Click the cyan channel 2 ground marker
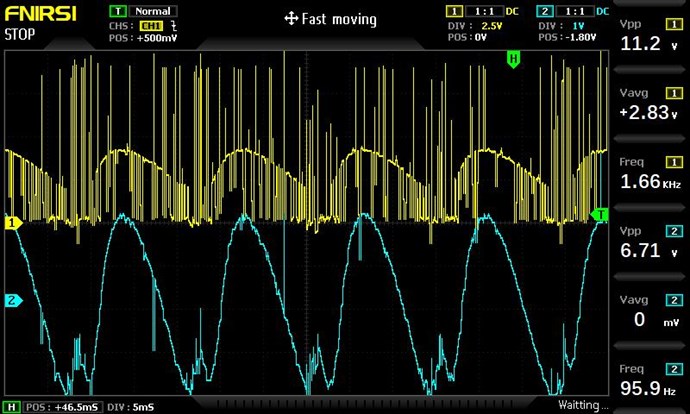Image resolution: width=690 pixels, height=414 pixels. click(x=13, y=300)
